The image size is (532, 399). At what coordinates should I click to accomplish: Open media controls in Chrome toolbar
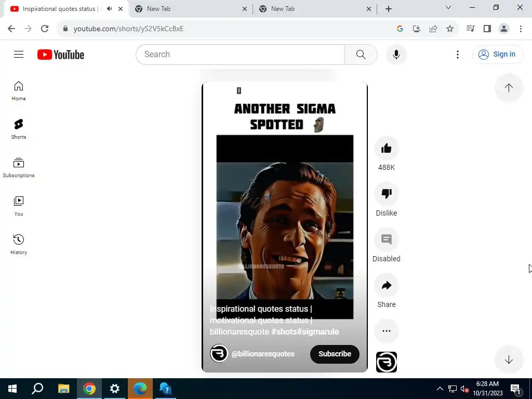470,29
